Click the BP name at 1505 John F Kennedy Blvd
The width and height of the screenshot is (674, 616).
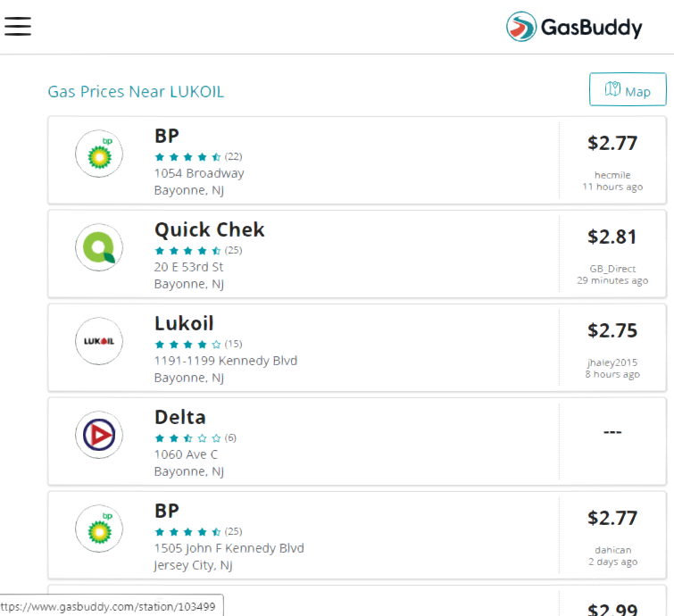tap(167, 511)
